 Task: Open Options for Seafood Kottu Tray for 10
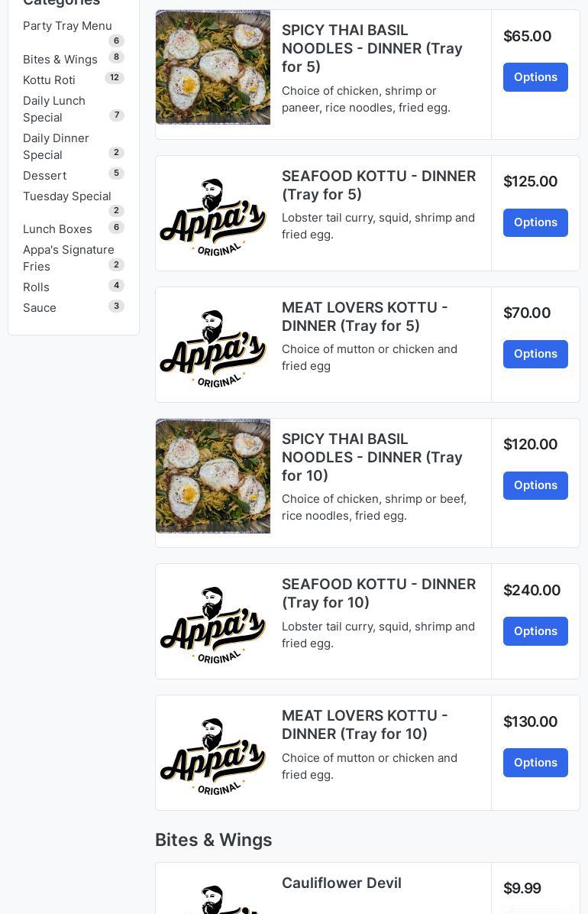tap(535, 631)
